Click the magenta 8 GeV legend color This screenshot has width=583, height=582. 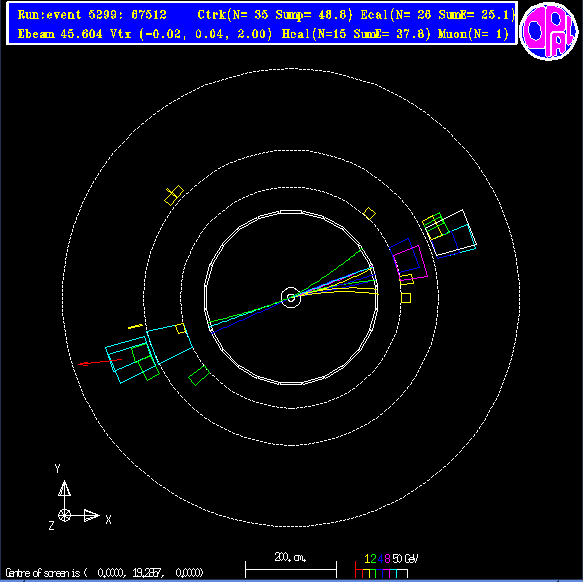(x=387, y=559)
